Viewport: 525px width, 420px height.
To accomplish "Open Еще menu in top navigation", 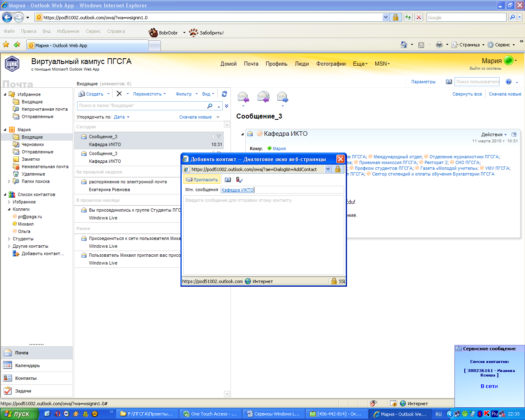I will point(360,64).
